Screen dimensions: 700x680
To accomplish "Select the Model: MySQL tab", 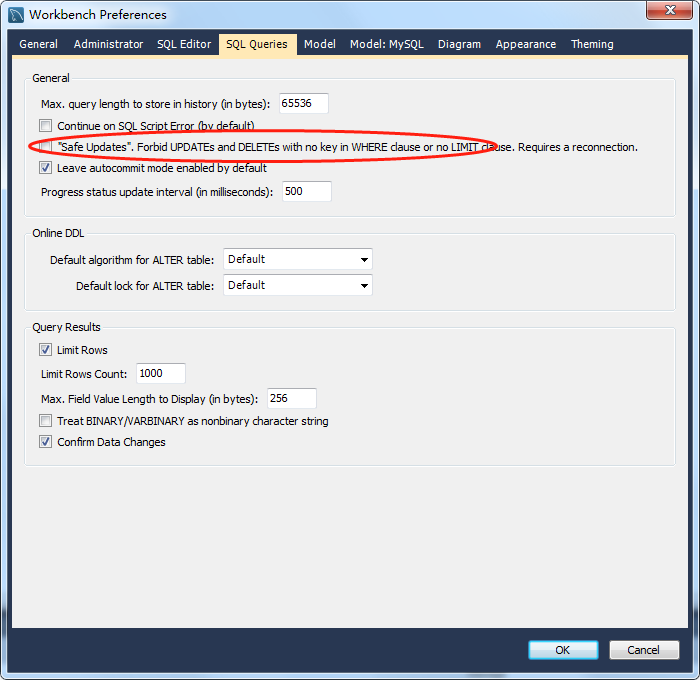I will 386,44.
